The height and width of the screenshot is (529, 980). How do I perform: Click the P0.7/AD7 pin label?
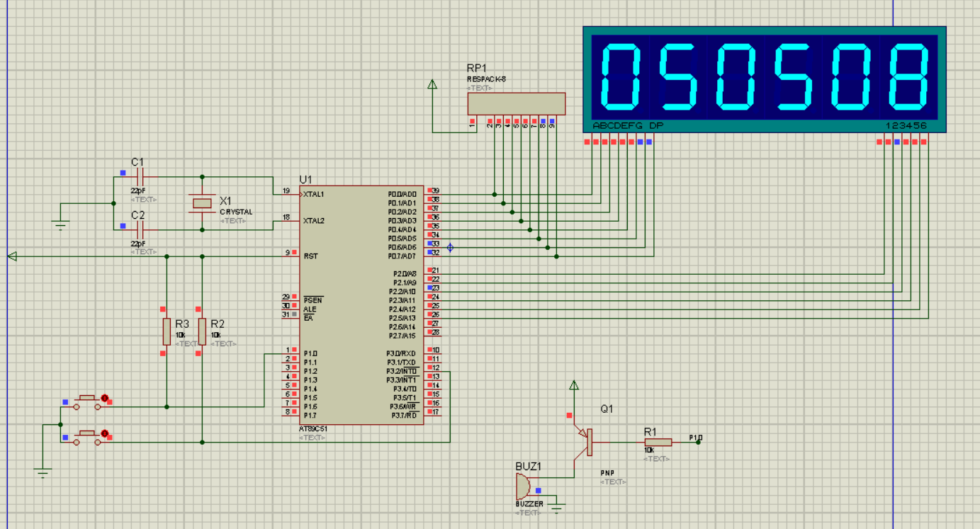click(402, 256)
